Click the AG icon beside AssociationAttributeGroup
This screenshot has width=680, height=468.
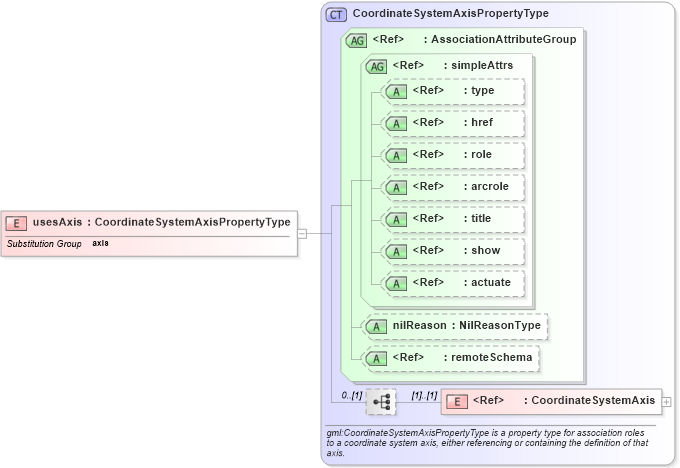pyautogui.click(x=356, y=41)
